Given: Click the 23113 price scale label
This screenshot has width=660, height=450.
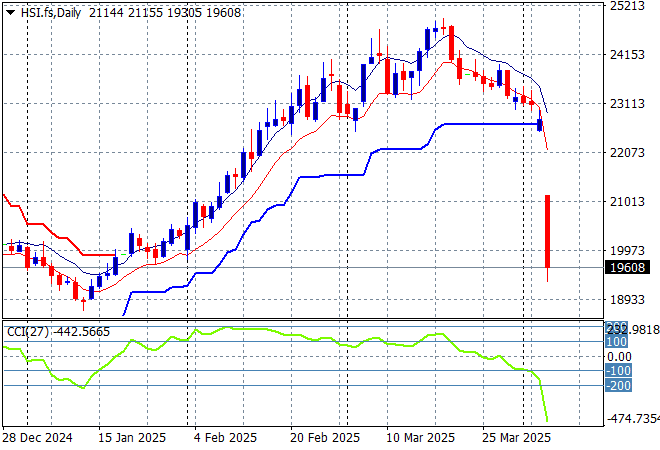Looking at the screenshot, I should pos(628,104).
